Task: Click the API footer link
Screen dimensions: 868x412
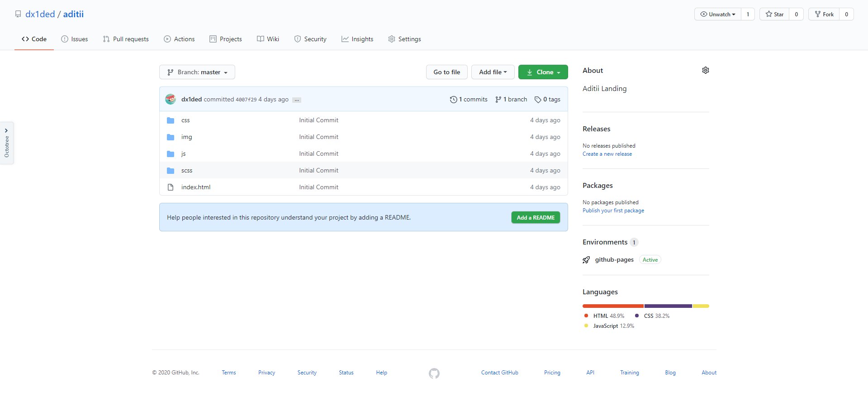Action: pos(590,373)
